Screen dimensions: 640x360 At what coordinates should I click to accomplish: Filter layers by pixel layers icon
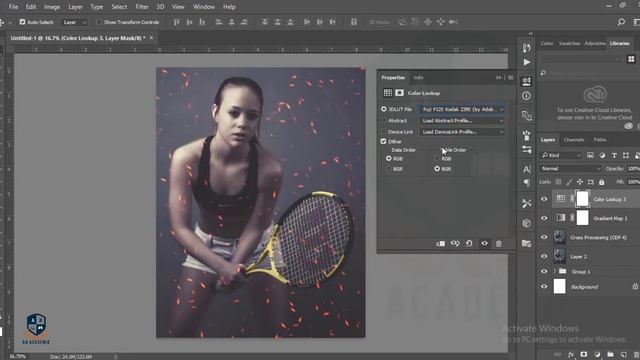click(x=590, y=156)
